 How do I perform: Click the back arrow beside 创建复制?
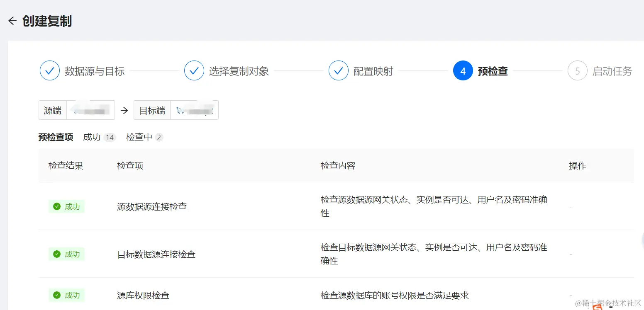pyautogui.click(x=12, y=21)
